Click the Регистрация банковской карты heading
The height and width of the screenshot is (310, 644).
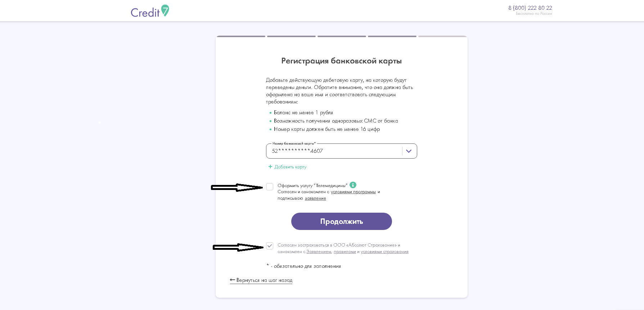(341, 61)
